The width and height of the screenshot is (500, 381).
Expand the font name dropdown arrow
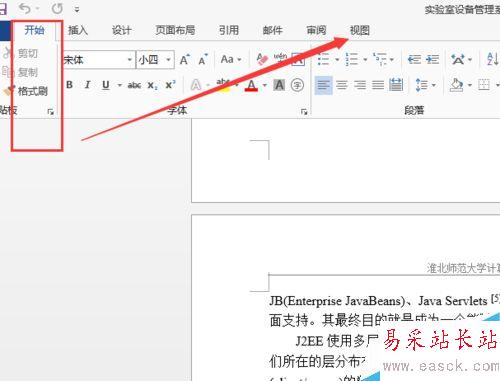(130, 60)
